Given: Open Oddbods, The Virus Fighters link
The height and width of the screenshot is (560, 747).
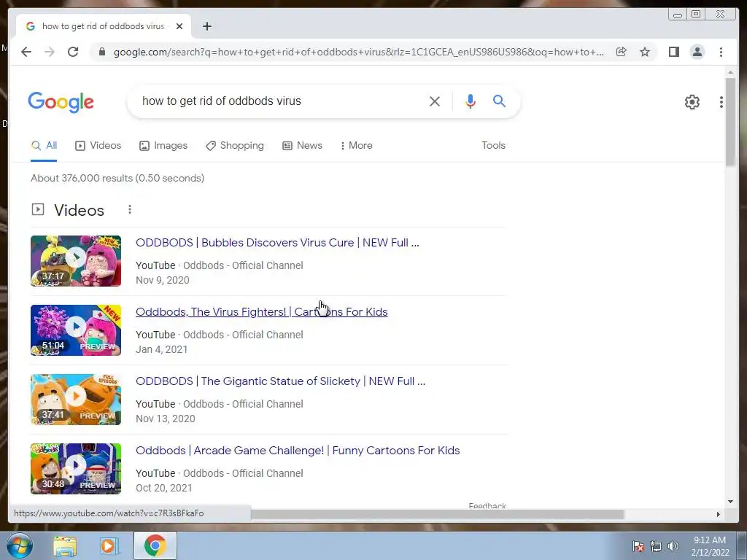Looking at the screenshot, I should tap(262, 312).
